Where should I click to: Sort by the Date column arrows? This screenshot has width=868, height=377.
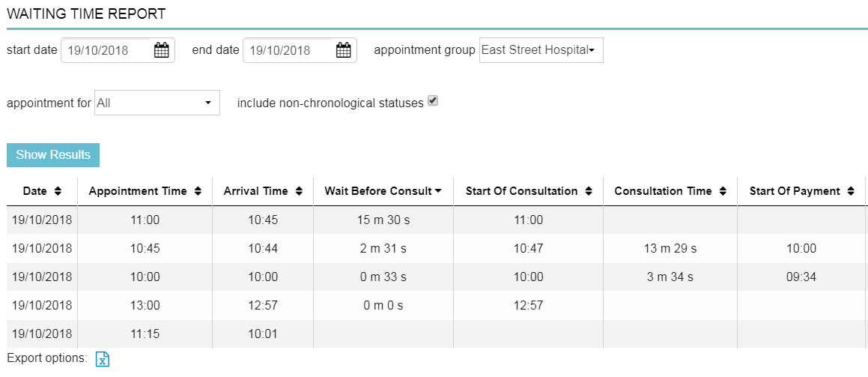(58, 191)
